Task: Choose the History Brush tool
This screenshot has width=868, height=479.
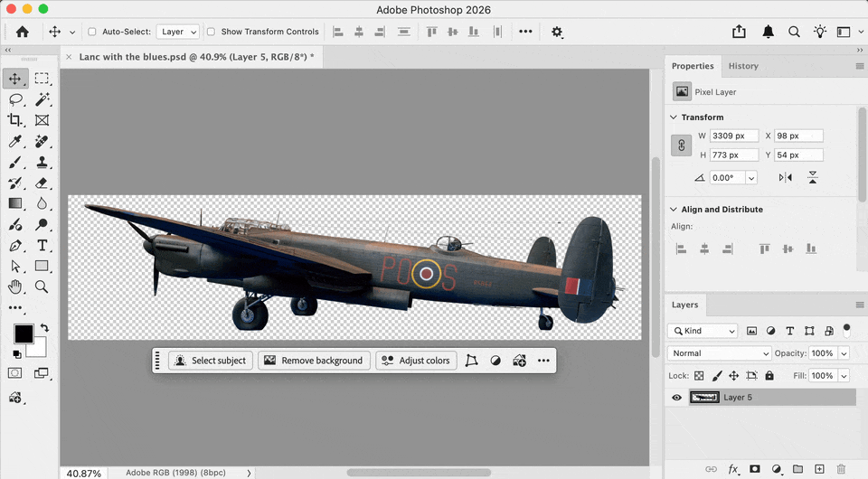Action: point(15,183)
